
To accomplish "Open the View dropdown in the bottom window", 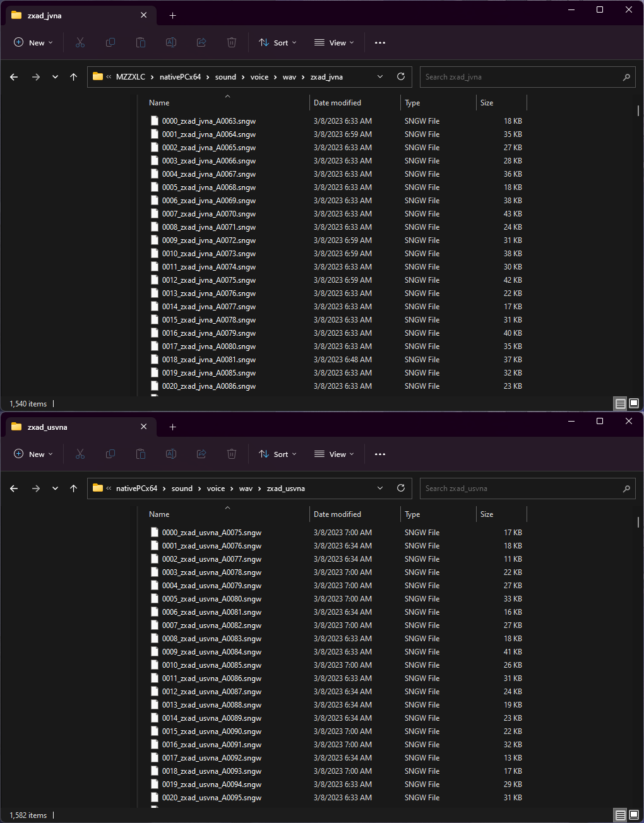I will point(333,454).
